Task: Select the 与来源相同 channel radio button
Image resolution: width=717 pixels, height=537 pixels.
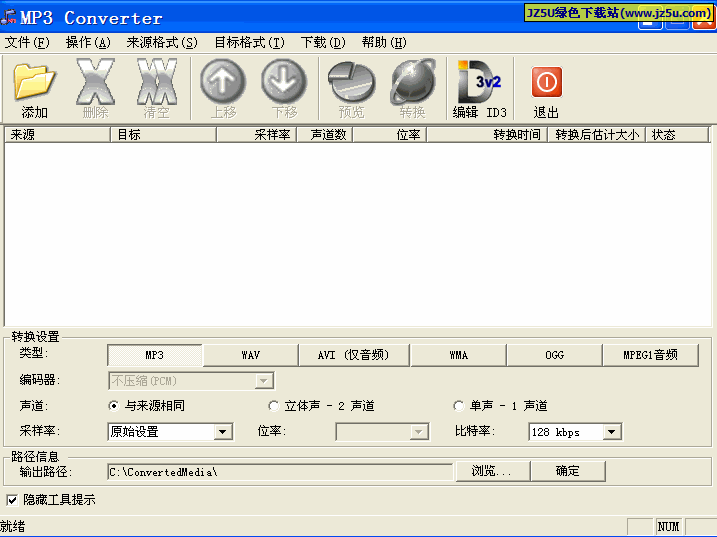Action: click(113, 406)
